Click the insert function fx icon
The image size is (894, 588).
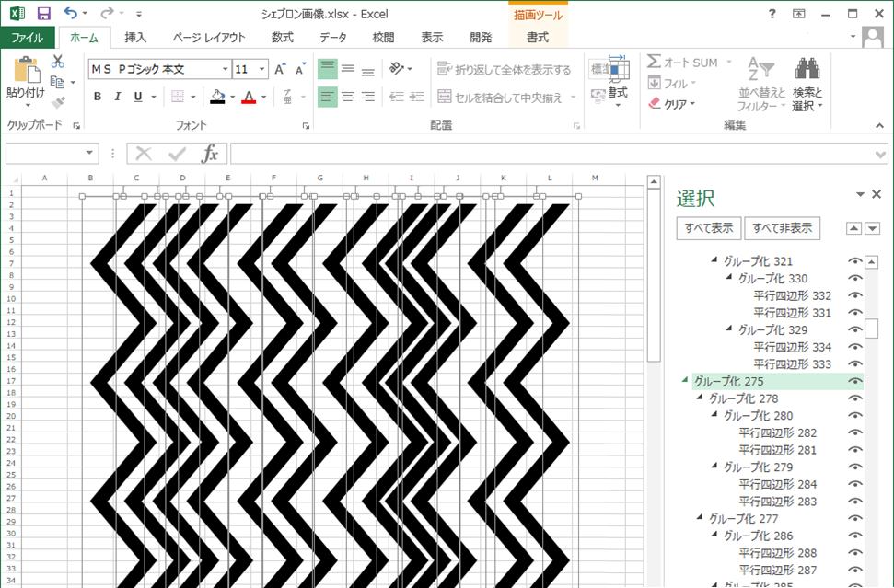(210, 153)
